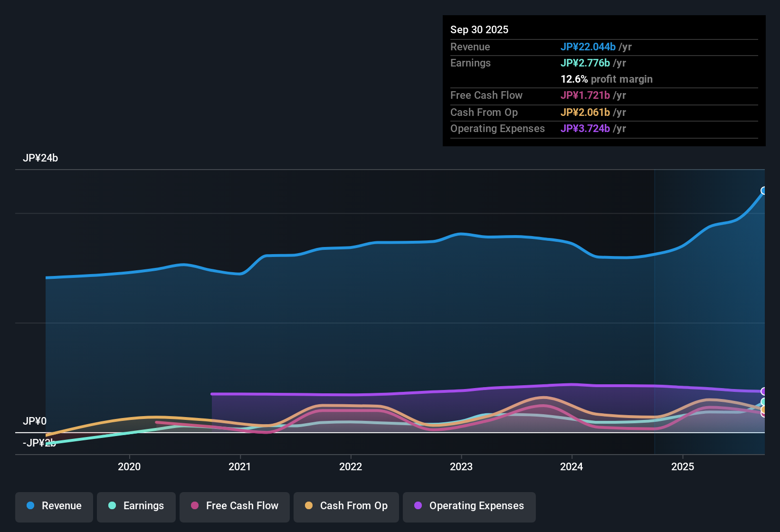The image size is (780, 532).
Task: Click the purple Operating Expenses legend dot
Action: coord(418,505)
